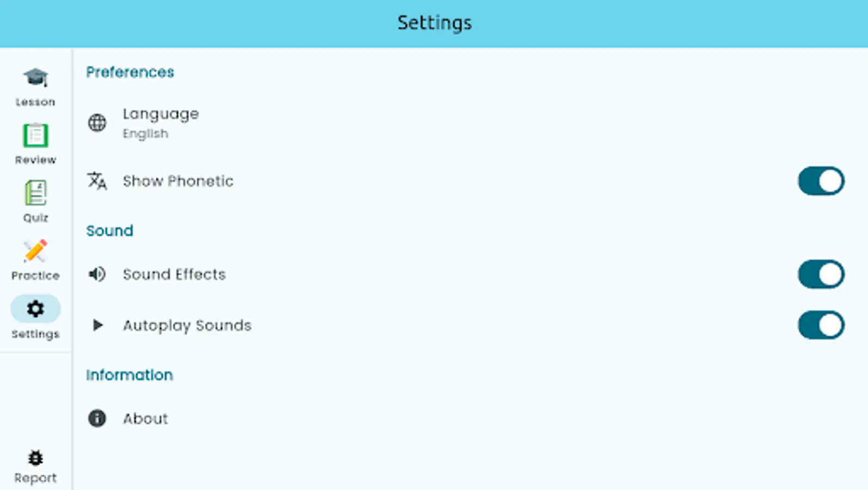Turn off the Sound Effects switch
This screenshot has height=490, width=868.
[821, 274]
